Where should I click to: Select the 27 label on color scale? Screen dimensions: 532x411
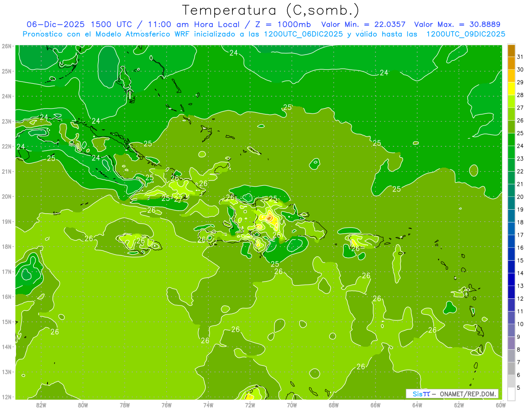click(x=520, y=108)
